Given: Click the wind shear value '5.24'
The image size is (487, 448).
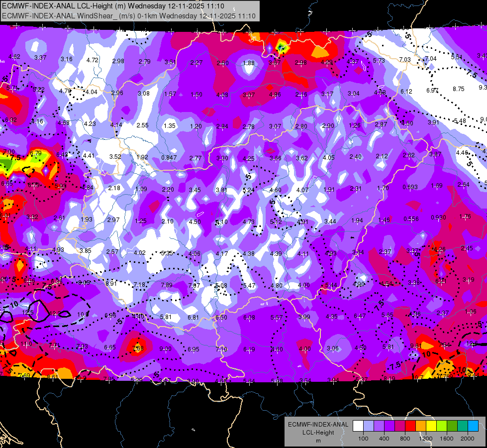Looking at the screenshot, I should [248, 190].
